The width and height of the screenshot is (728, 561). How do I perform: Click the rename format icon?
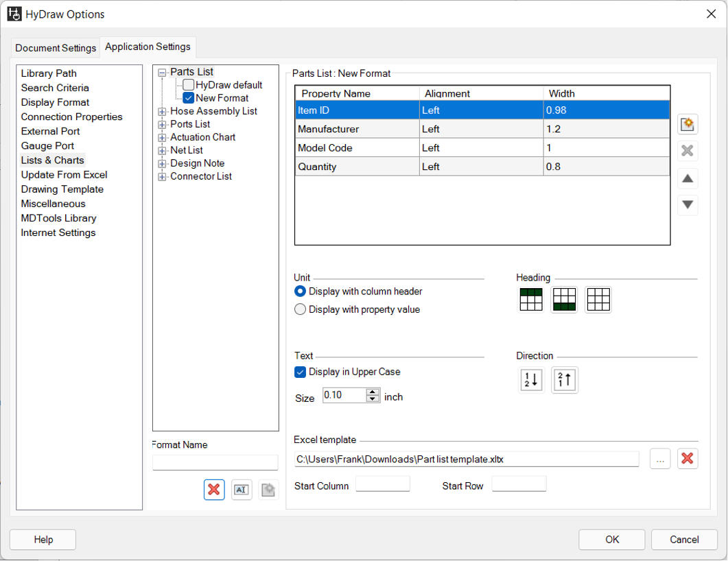coord(242,490)
